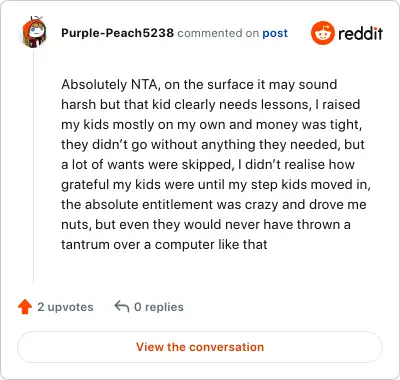This screenshot has height=380, width=400.
Task: Click the reply arrow icon
Action: tap(122, 306)
